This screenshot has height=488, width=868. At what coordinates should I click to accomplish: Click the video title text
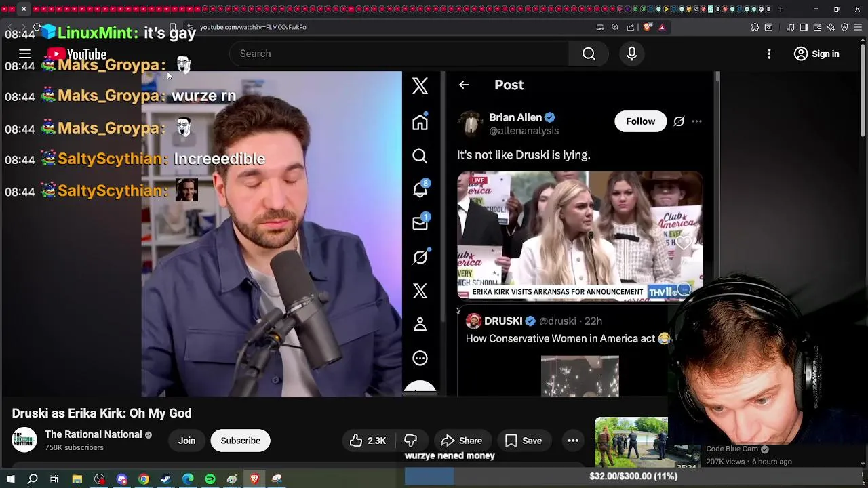[x=102, y=413]
